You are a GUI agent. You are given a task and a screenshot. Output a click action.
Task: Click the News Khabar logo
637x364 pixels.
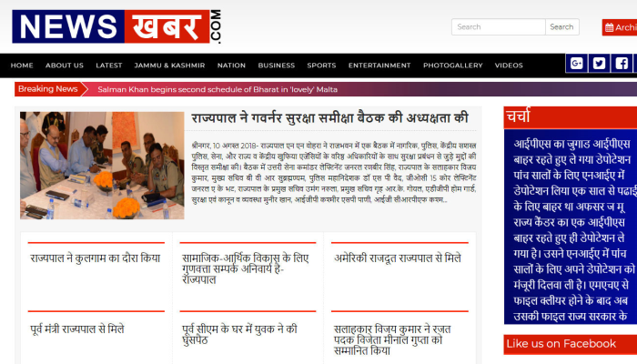point(116,26)
